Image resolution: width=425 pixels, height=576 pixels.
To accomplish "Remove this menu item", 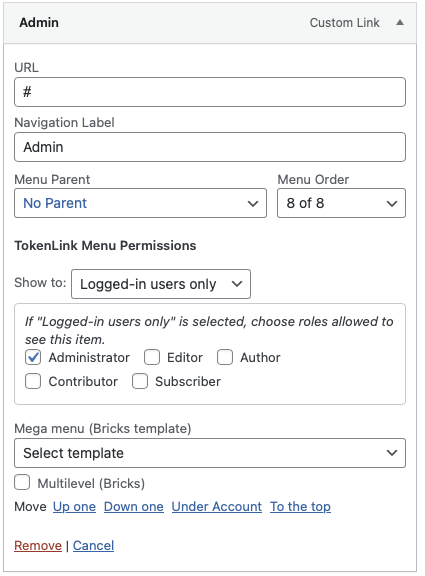I will tap(38, 546).
